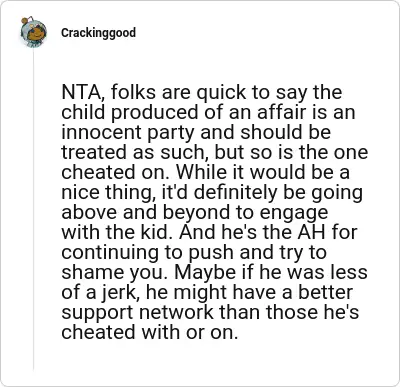This screenshot has width=400, height=387.
Task: Click the line 'treated as such, but so is the one'
Action: 215,152
